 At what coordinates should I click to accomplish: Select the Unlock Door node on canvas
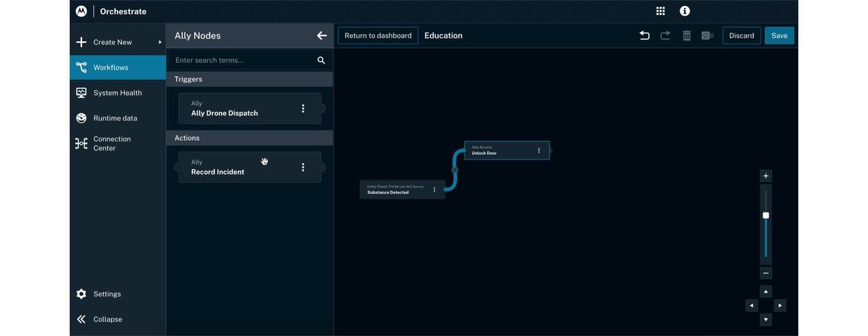point(507,151)
